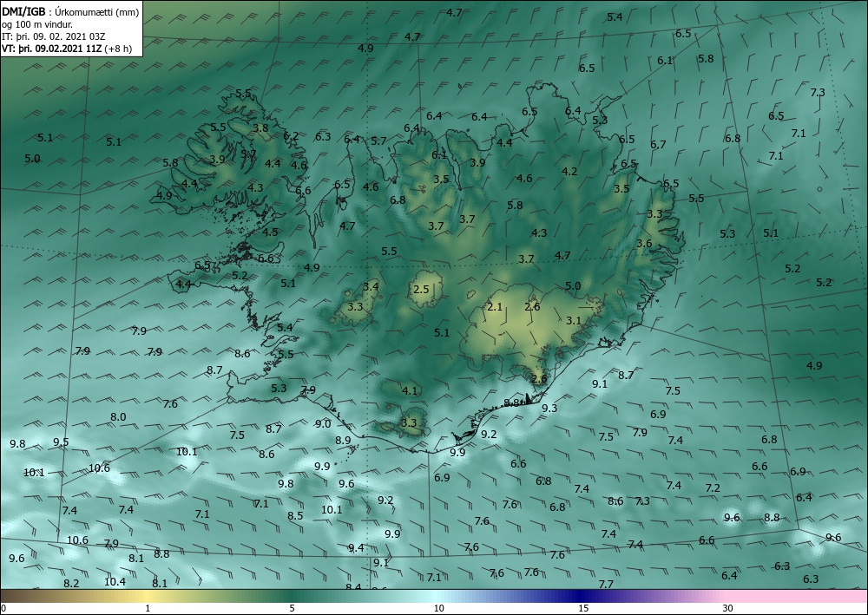The width and height of the screenshot is (868, 615).
Task: Click the colorbar tick label '15'
Action: [583, 609]
